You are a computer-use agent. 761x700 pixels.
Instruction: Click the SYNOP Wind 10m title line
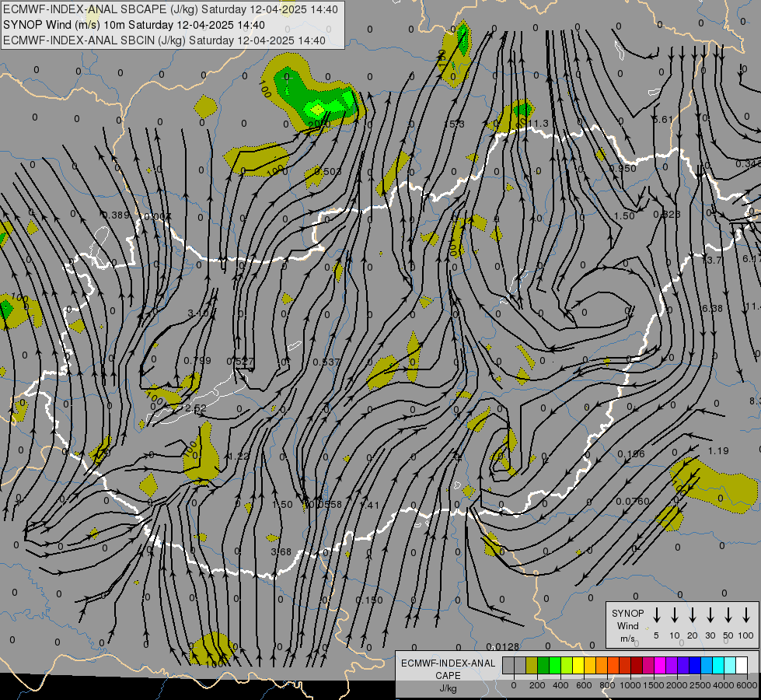(134, 25)
